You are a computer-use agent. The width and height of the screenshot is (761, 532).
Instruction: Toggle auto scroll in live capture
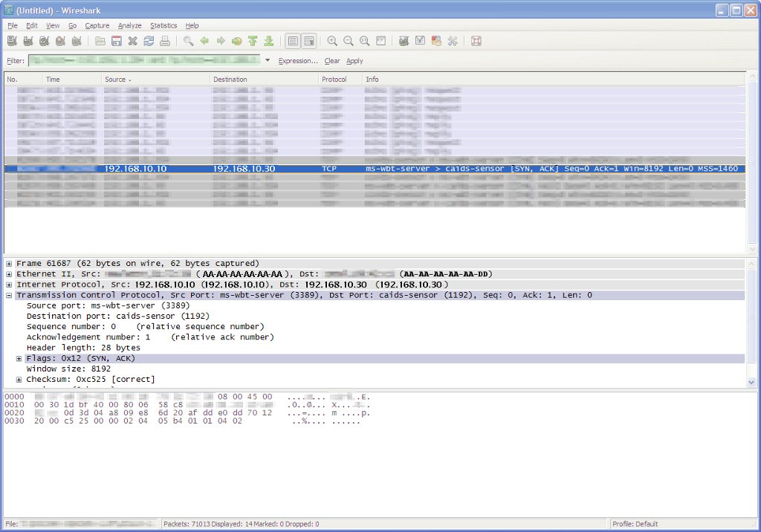click(x=309, y=42)
